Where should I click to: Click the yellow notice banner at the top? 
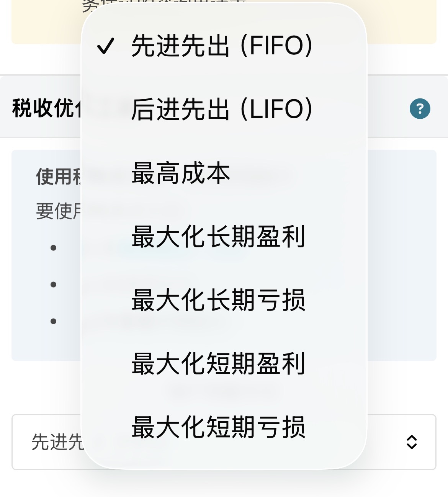pos(402,23)
